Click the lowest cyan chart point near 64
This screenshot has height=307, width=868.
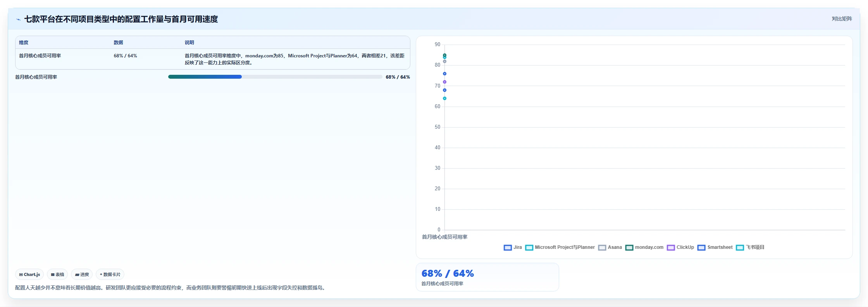pyautogui.click(x=444, y=98)
